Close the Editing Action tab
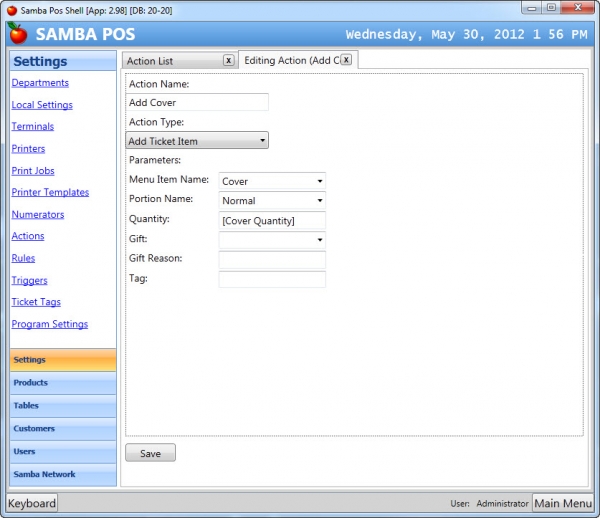 click(346, 60)
